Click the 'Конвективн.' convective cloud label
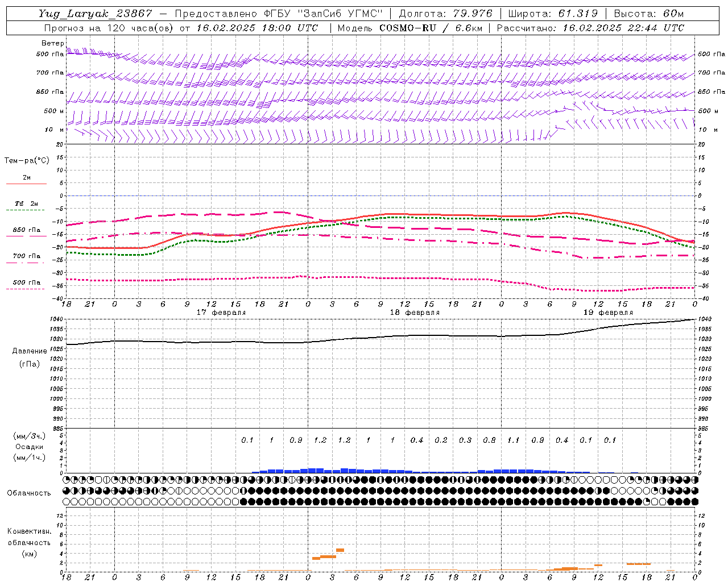This screenshot has height=582, width=728. tap(29, 531)
